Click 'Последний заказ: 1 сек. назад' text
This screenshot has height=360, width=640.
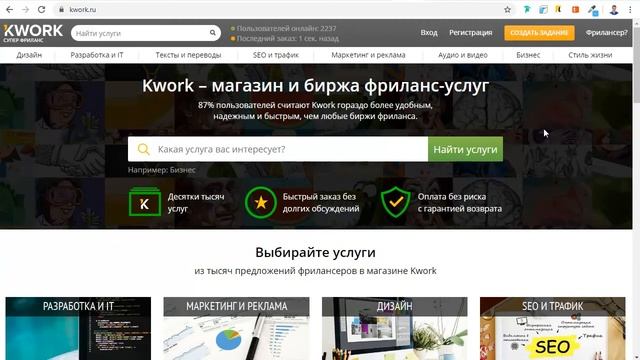point(288,38)
